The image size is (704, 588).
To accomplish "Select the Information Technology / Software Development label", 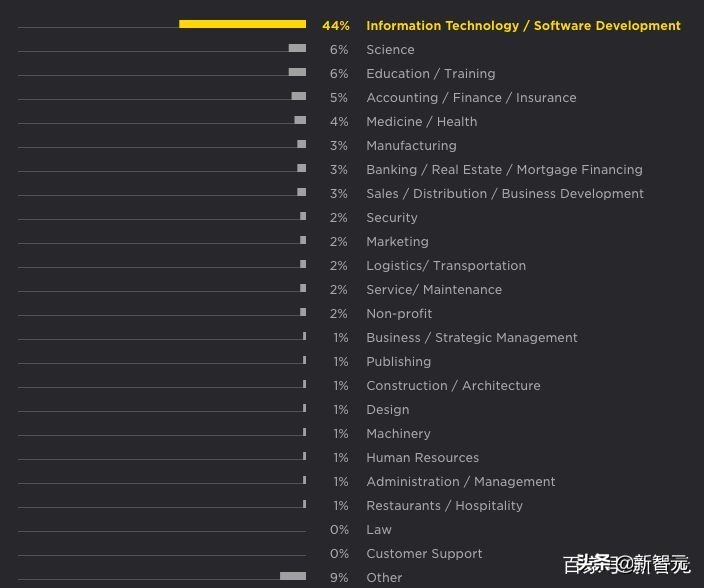I will [523, 26].
